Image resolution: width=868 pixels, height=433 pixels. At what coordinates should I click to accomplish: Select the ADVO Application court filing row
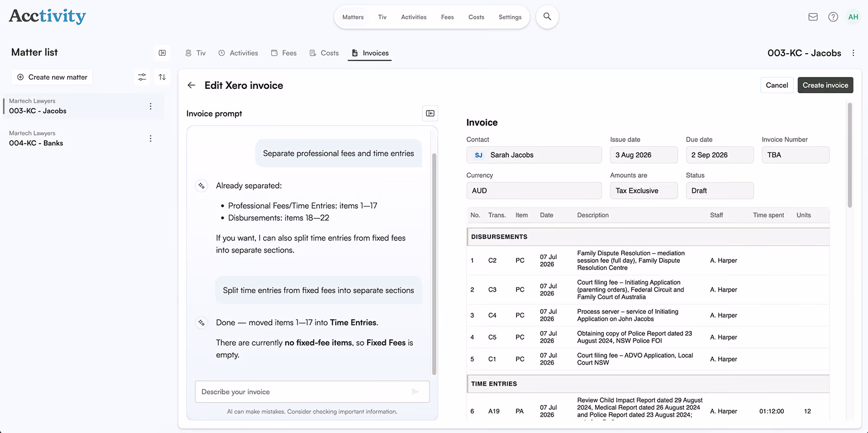[x=648, y=359]
